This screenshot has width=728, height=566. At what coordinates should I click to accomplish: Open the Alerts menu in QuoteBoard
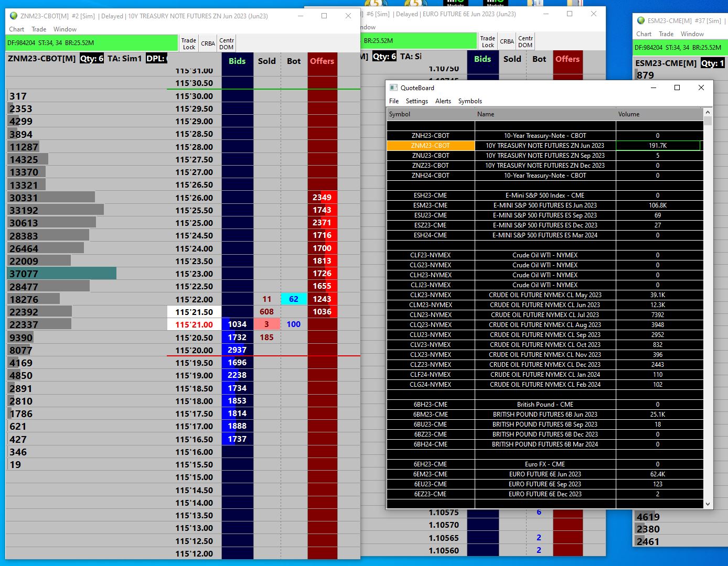coord(443,101)
